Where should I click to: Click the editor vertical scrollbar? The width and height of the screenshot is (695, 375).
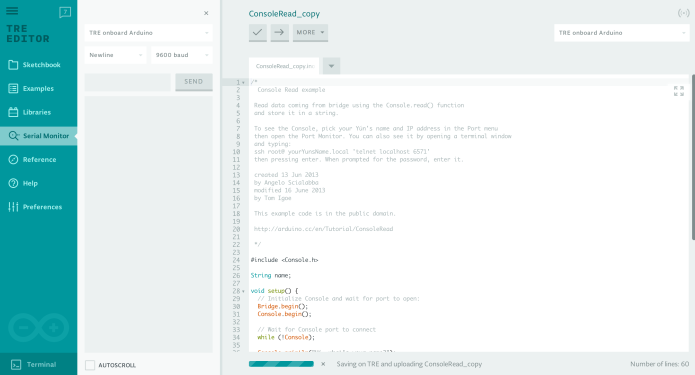click(693, 157)
